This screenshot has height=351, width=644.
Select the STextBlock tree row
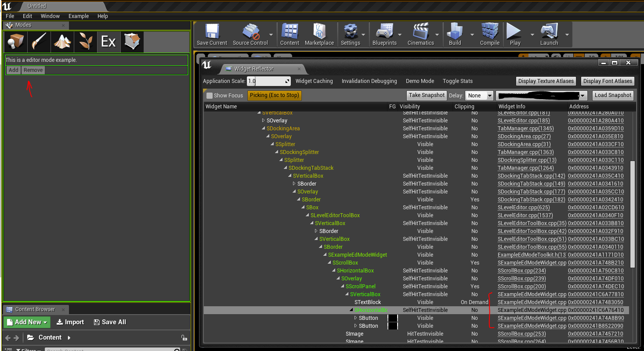(x=416, y=302)
